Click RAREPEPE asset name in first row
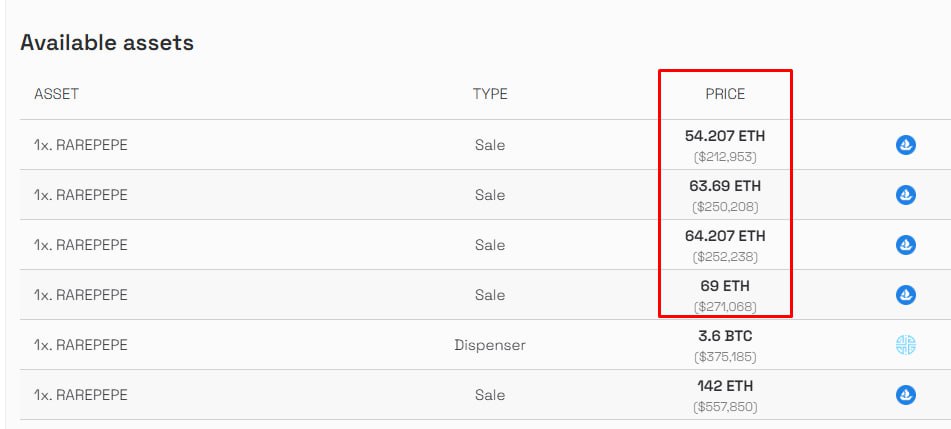951x429 pixels. 92,145
